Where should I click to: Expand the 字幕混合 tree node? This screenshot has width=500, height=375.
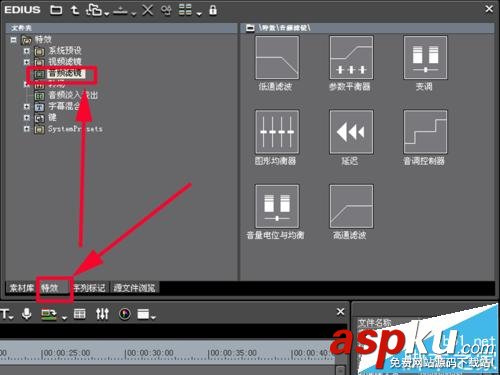(x=27, y=107)
